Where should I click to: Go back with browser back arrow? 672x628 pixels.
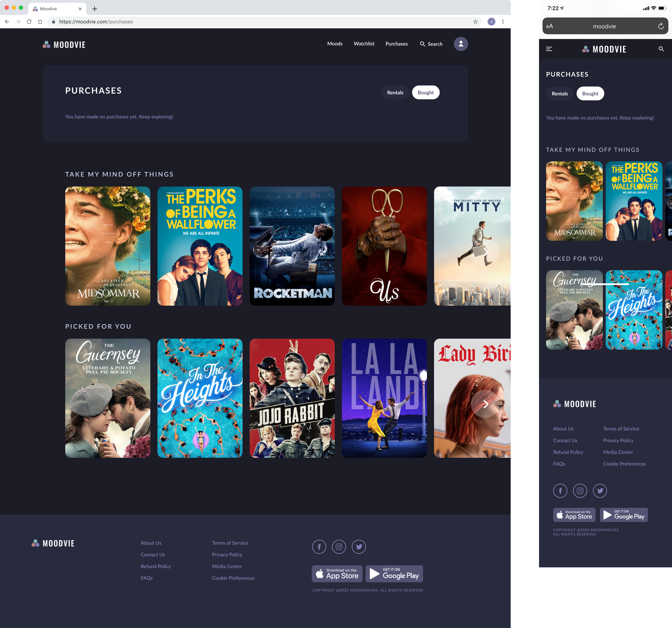pos(7,22)
